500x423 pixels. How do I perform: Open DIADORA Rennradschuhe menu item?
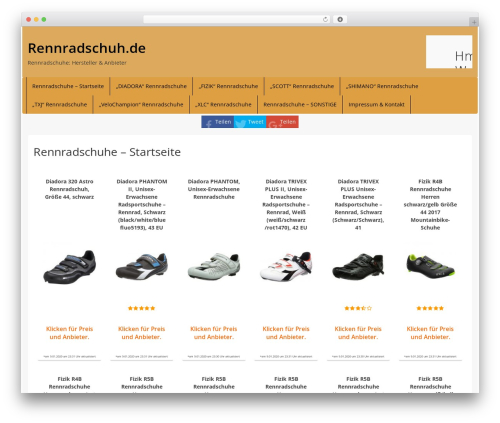click(151, 86)
